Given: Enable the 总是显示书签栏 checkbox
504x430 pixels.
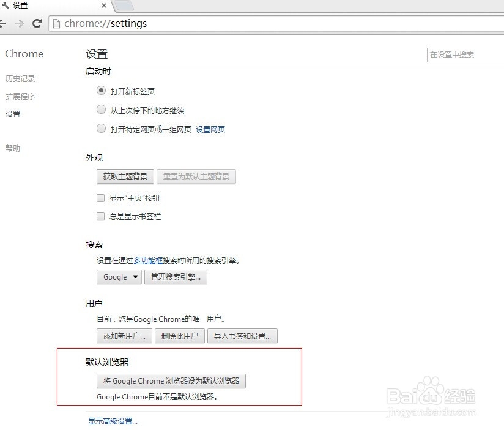Looking at the screenshot, I should pos(100,216).
